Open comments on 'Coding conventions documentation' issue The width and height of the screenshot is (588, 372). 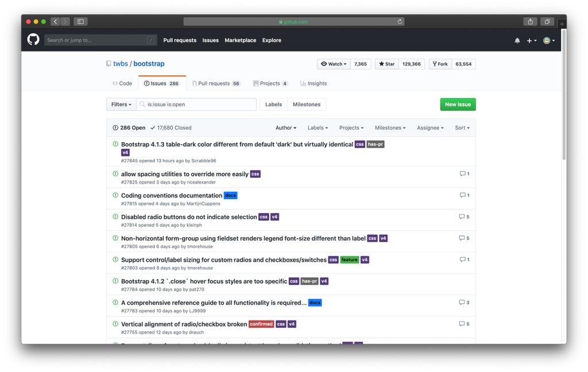(465, 195)
